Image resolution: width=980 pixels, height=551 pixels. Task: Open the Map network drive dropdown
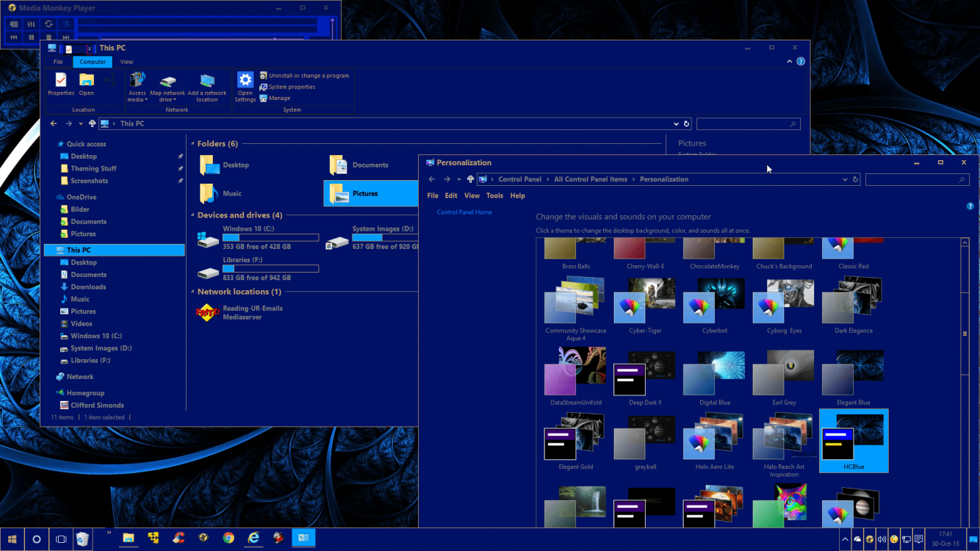tap(167, 87)
